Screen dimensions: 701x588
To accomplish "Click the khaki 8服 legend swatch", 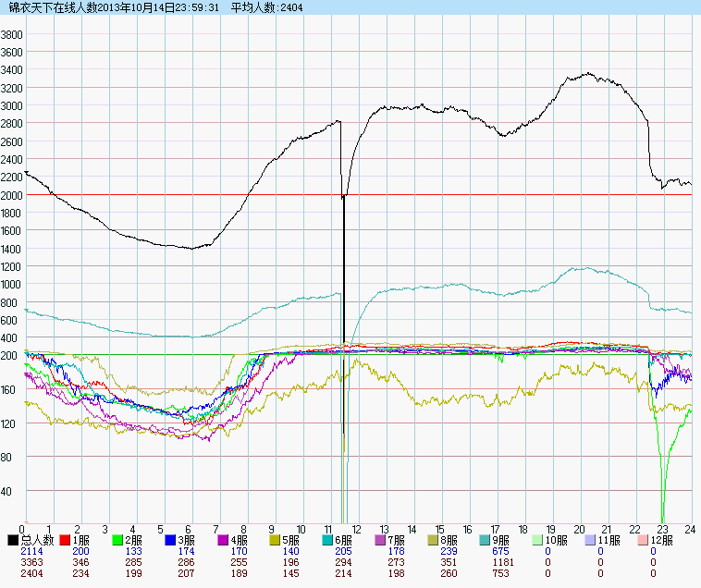I will click(x=434, y=540).
